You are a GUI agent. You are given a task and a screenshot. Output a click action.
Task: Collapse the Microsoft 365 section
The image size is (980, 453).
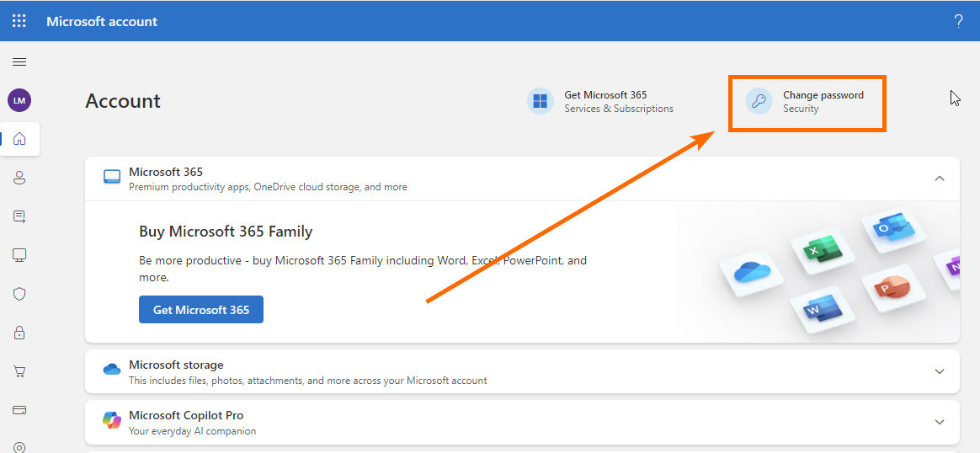(x=940, y=179)
